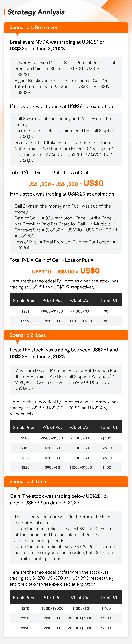Screen dimensions: 132x644
Task: Click the US$900 - US$900 = US$0 result
Action: [x=66, y=271]
